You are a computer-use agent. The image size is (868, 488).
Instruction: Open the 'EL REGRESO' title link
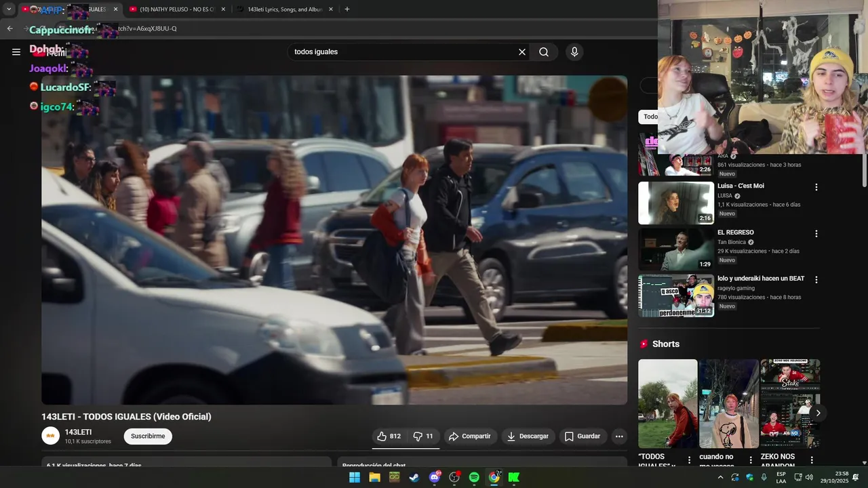click(736, 232)
